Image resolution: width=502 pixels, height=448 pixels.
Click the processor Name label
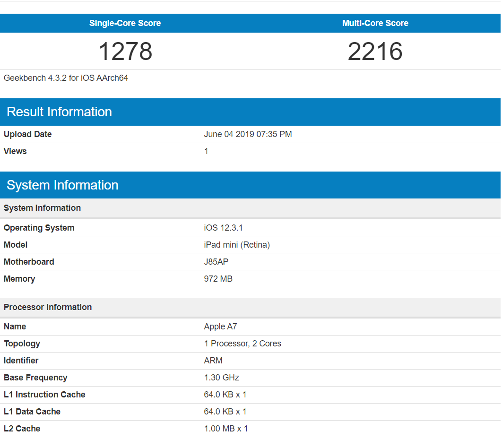coord(15,327)
